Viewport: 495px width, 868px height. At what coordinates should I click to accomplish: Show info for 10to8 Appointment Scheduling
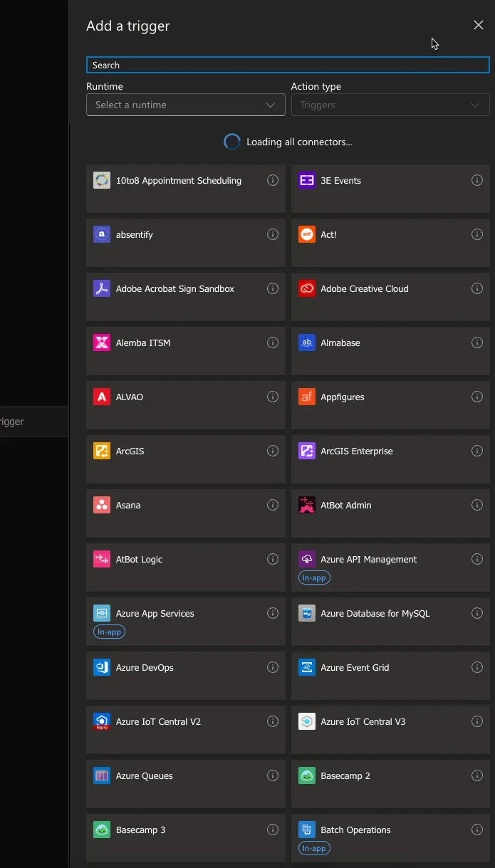[x=273, y=181]
